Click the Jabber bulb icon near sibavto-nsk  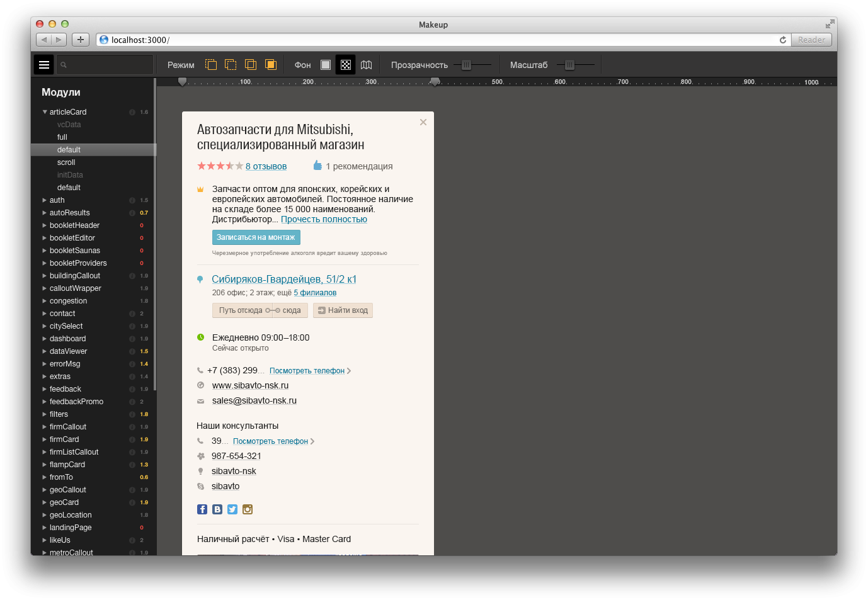point(200,471)
